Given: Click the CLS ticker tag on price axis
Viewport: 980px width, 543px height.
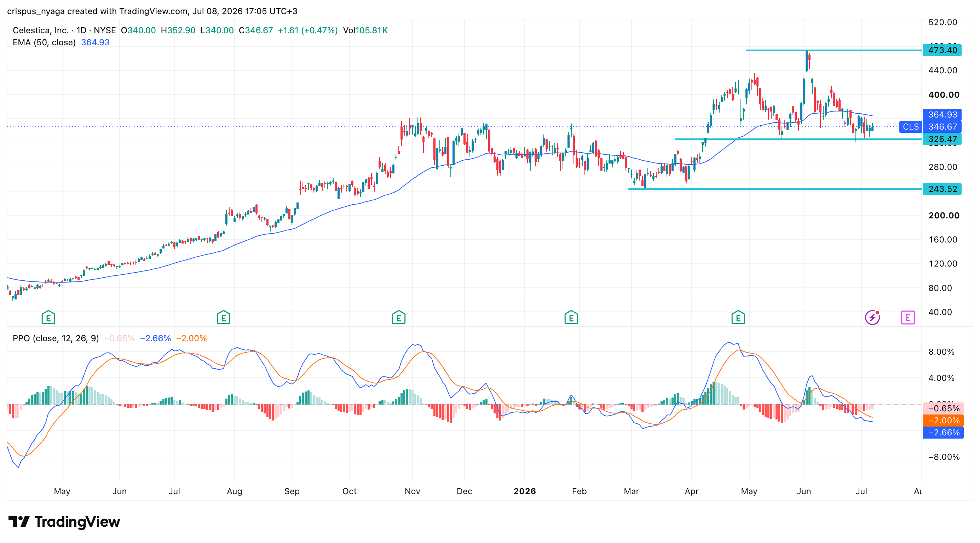Looking at the screenshot, I should pyautogui.click(x=911, y=127).
